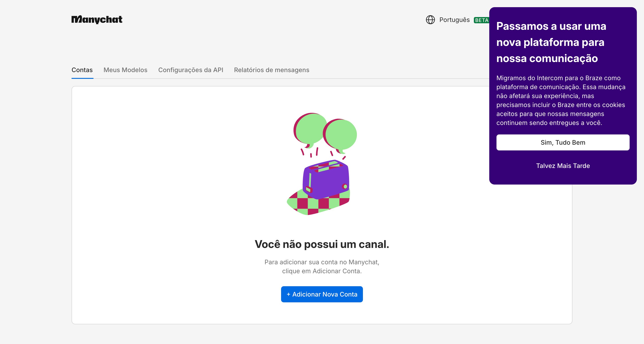Viewport: 644px width, 344px height.
Task: Switch to the Contas tab
Action: (82, 70)
